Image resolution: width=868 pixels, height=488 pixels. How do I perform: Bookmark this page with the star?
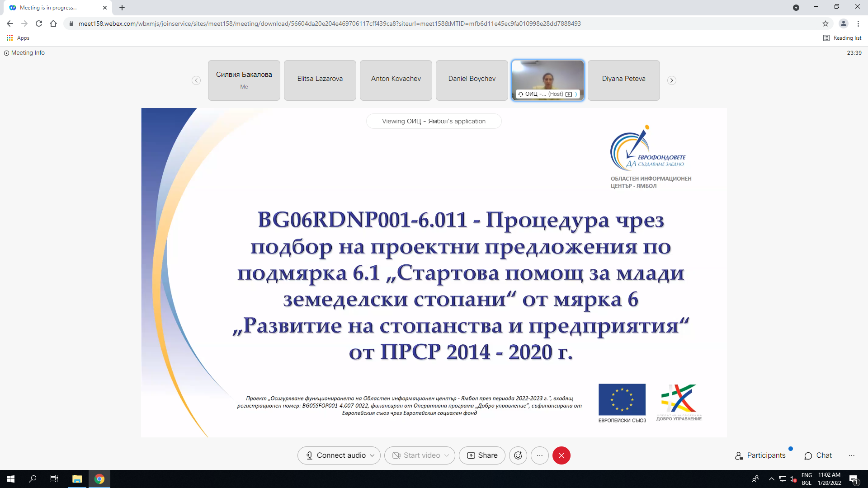826,23
